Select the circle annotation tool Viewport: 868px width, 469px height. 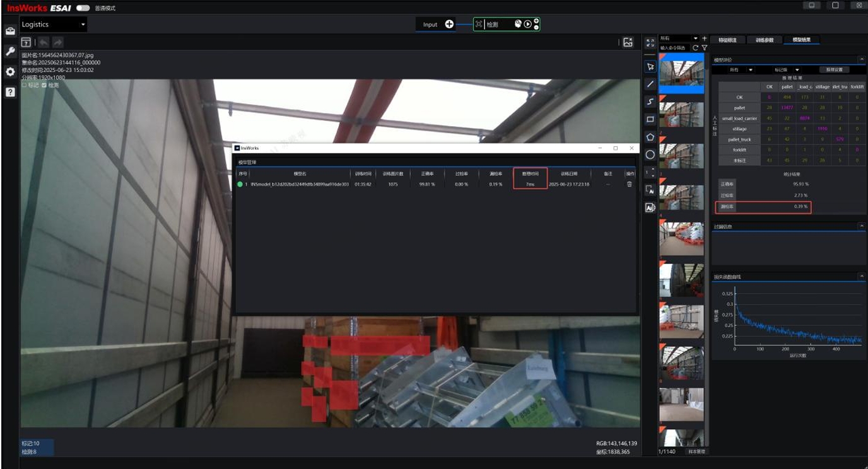pyautogui.click(x=650, y=154)
